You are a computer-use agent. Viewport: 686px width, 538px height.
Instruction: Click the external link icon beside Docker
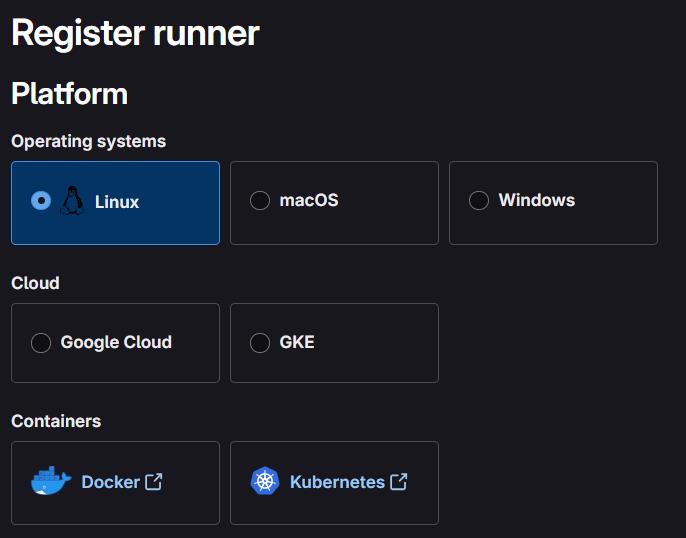click(154, 482)
